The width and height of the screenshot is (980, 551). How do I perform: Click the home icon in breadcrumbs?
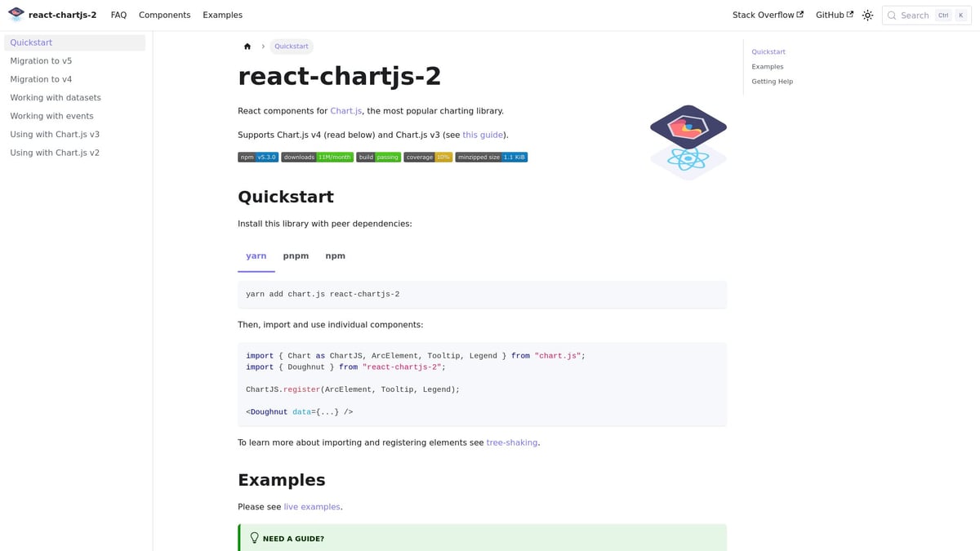[247, 47]
